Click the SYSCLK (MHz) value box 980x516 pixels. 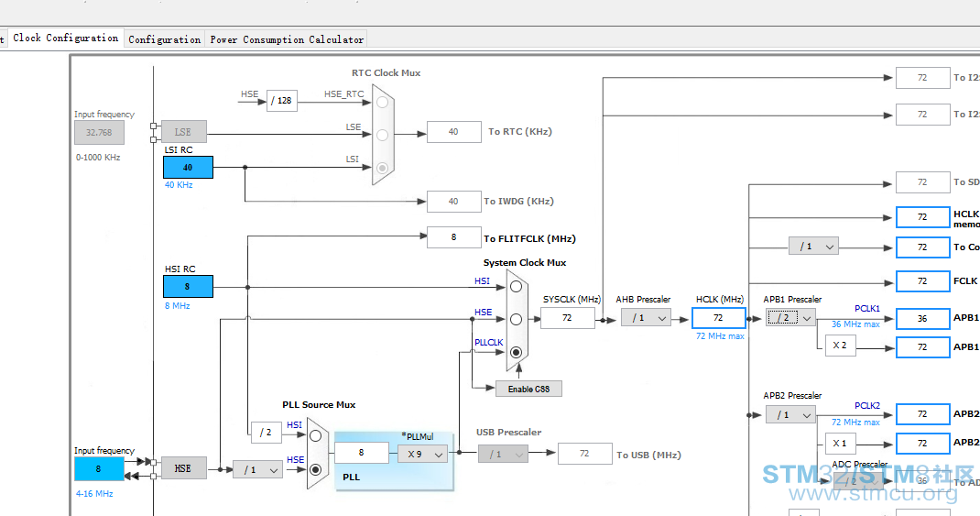pyautogui.click(x=568, y=318)
